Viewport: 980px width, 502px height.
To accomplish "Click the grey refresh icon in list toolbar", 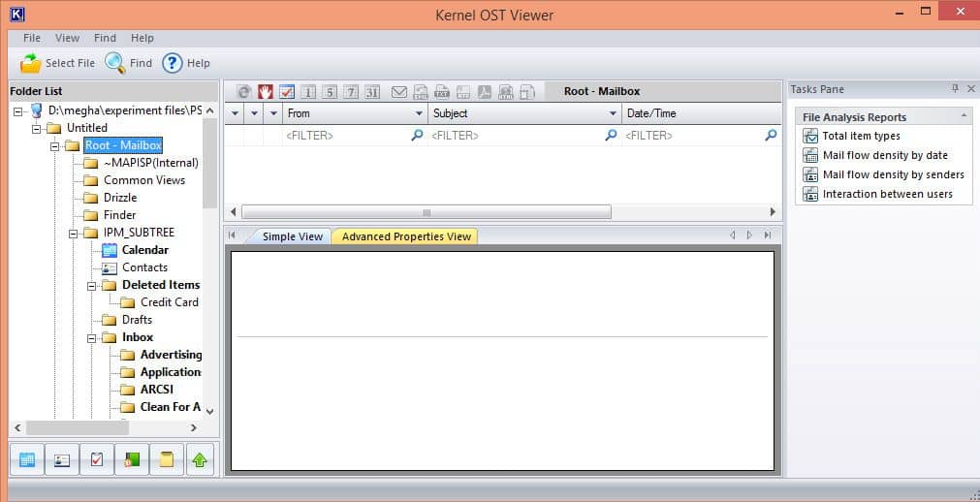I will coord(244,92).
